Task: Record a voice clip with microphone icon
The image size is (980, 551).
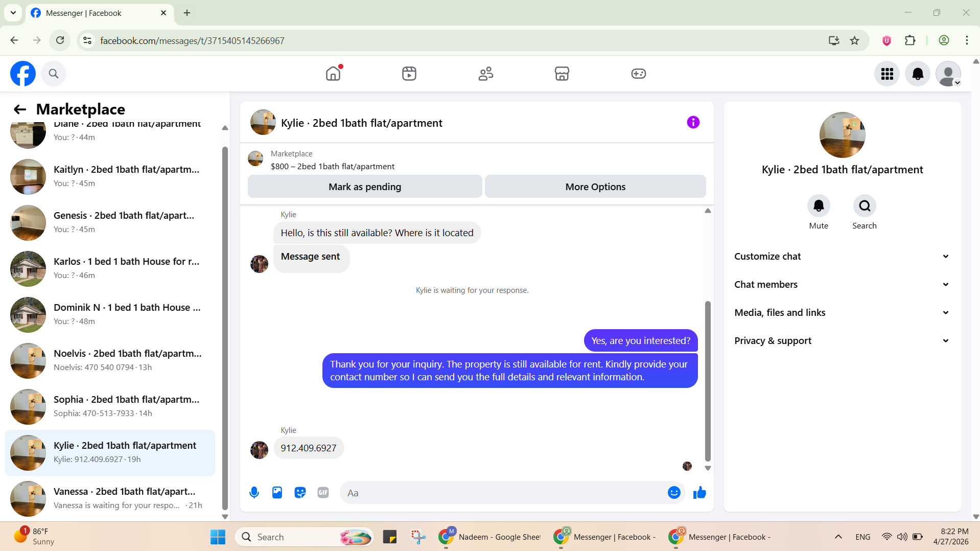Action: (x=254, y=493)
